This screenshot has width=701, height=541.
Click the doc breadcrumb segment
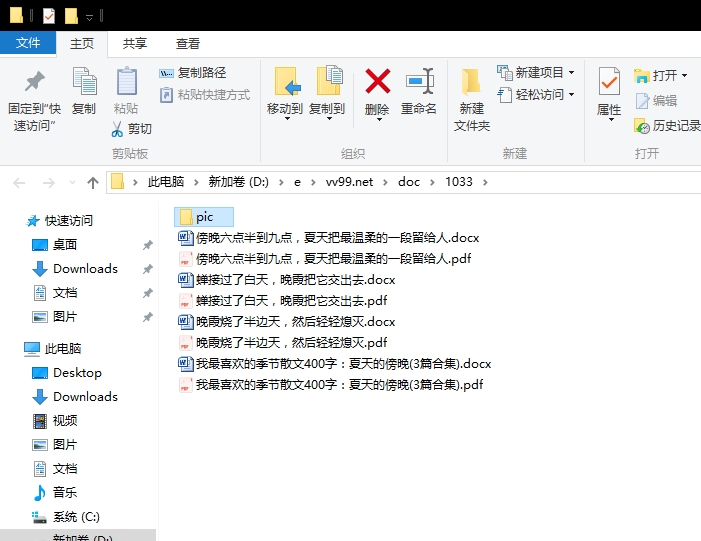pyautogui.click(x=409, y=182)
